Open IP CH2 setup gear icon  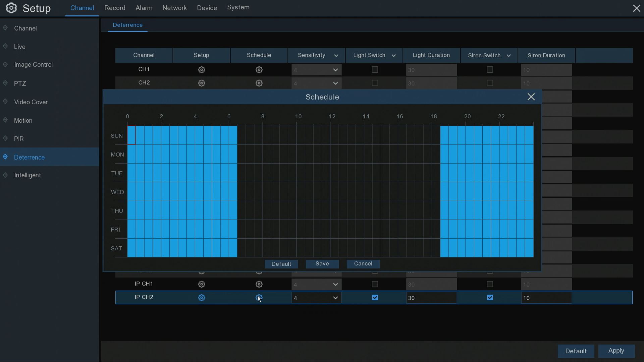pyautogui.click(x=201, y=298)
